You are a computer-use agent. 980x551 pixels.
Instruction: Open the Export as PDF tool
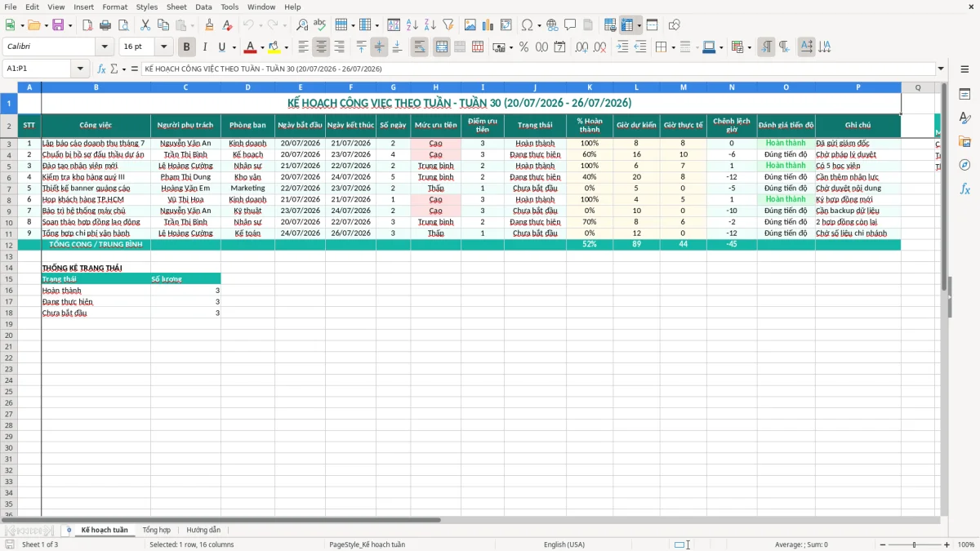click(x=87, y=25)
